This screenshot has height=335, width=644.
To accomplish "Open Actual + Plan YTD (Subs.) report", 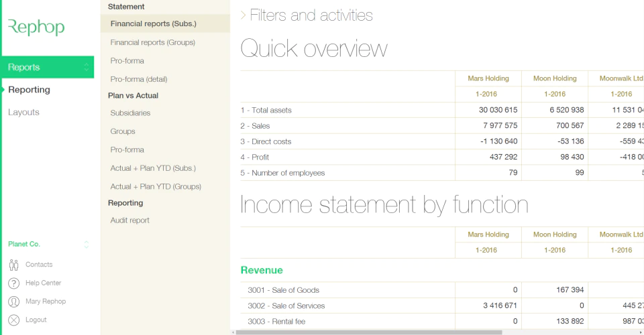I will [x=153, y=168].
